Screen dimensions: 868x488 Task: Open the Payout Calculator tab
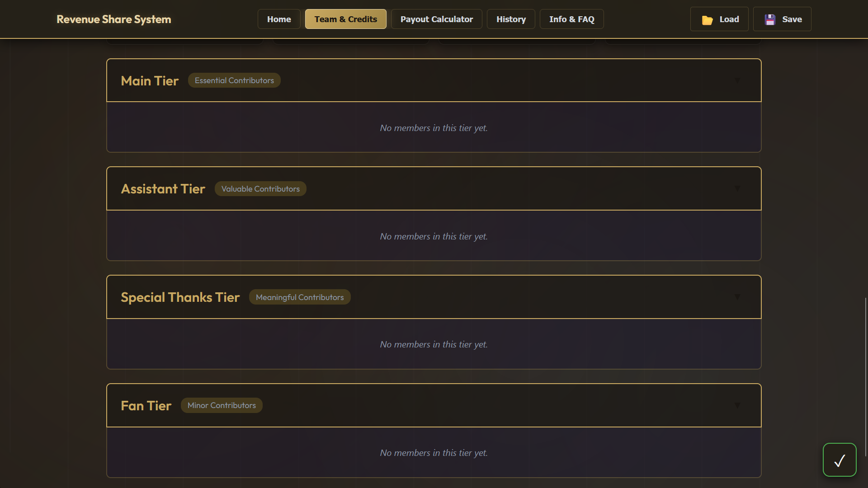coord(436,19)
